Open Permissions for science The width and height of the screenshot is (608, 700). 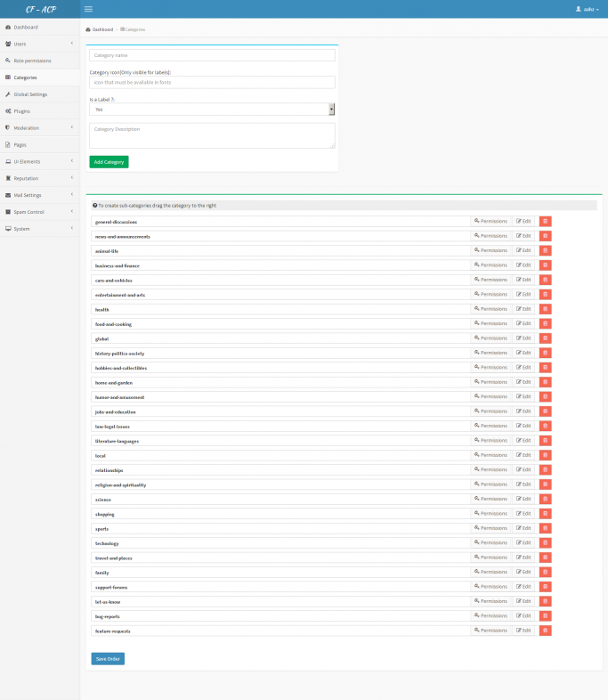[490, 499]
